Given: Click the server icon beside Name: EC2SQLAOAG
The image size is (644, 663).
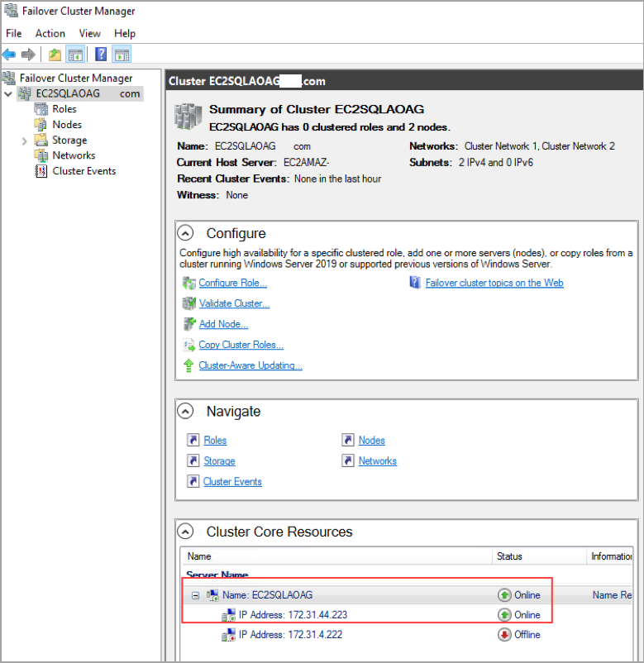Looking at the screenshot, I should pos(212,595).
